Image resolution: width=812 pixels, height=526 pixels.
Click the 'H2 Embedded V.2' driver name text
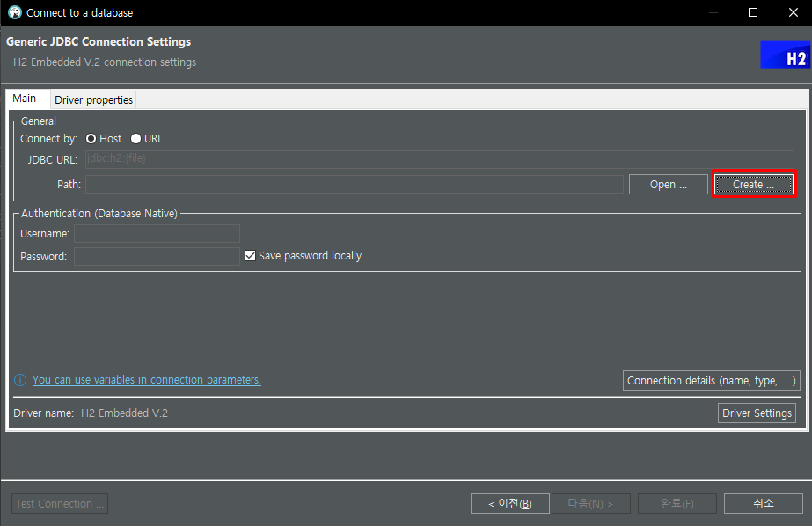tap(124, 413)
